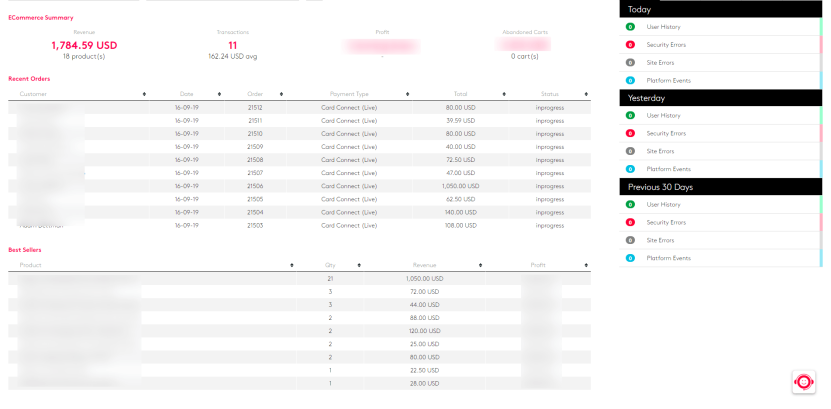Click blue badge for Previous 30 Days Platform Events
This screenshot has width=831, height=409.
pyautogui.click(x=630, y=258)
